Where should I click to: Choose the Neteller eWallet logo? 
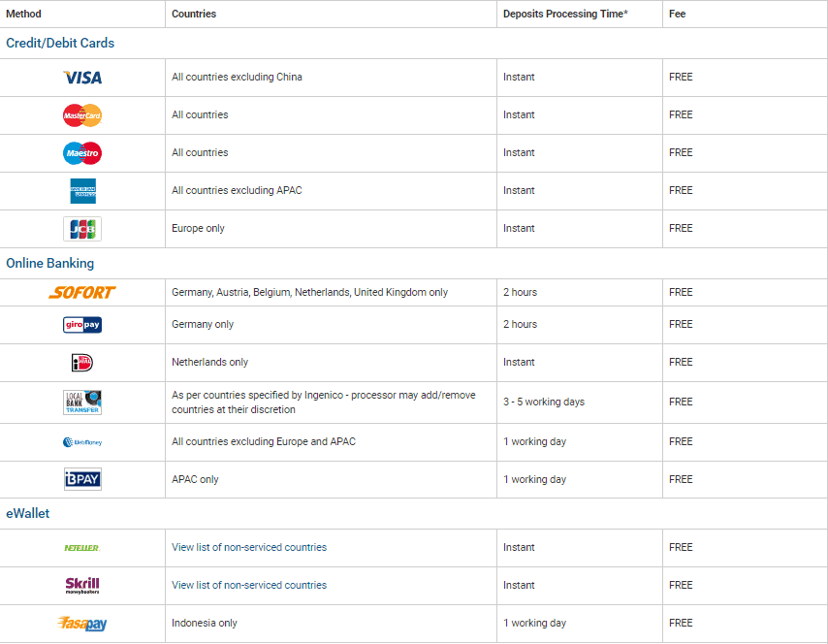pos(82,548)
